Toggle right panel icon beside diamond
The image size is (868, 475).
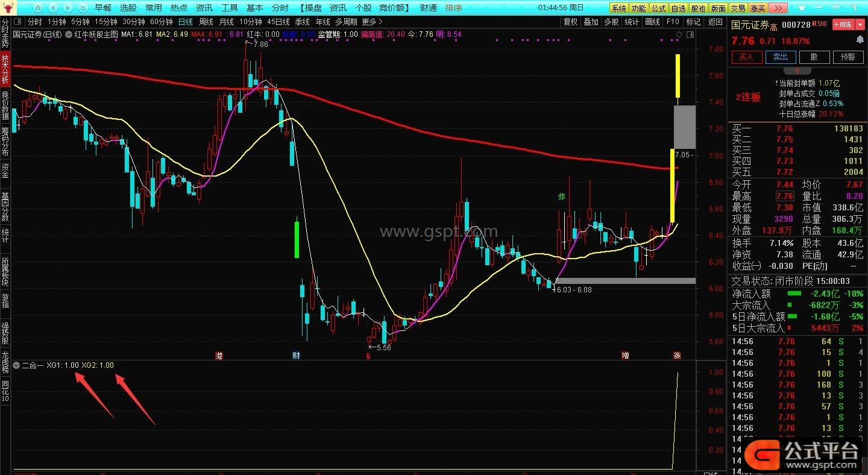[690, 35]
